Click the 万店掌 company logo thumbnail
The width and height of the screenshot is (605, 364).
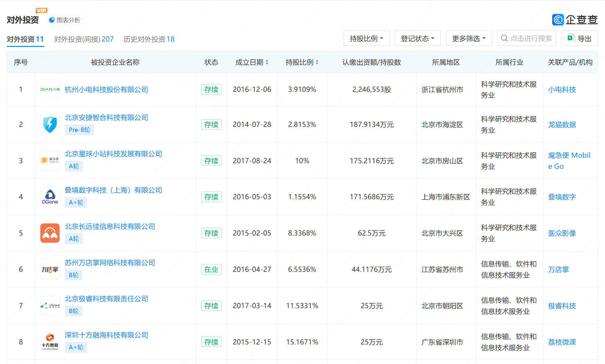[x=50, y=269]
